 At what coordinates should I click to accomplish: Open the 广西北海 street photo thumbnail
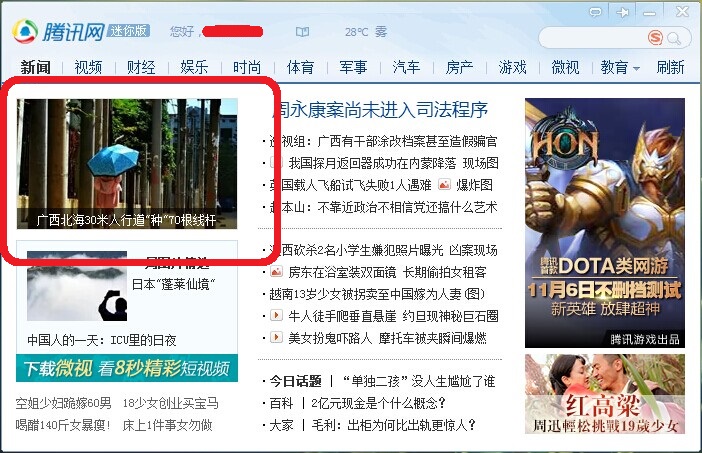[128, 163]
